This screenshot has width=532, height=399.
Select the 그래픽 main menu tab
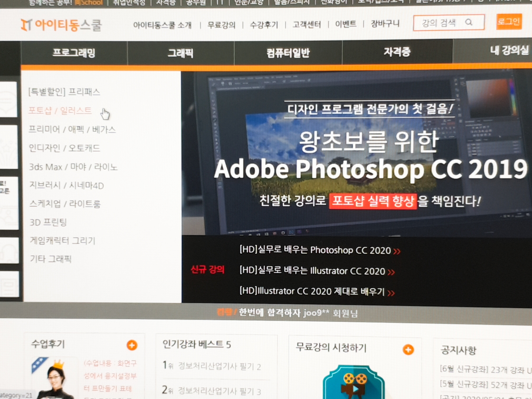tap(181, 53)
